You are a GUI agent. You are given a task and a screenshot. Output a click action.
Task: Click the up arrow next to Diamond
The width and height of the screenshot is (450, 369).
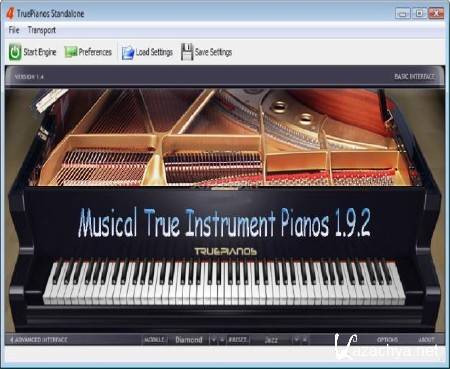coord(222,340)
